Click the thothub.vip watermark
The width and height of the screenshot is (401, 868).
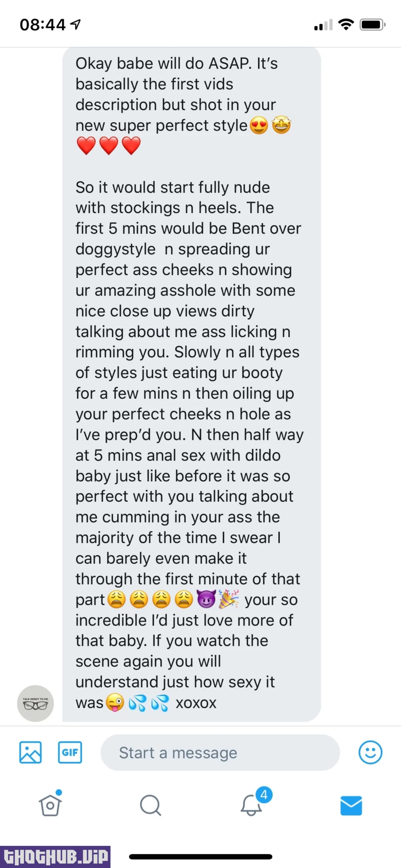pos(55,857)
